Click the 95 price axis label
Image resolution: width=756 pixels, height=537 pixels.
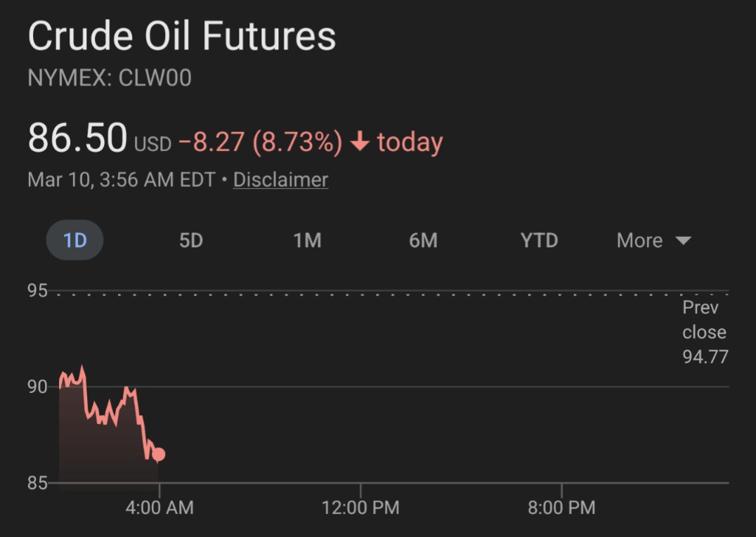point(37,291)
